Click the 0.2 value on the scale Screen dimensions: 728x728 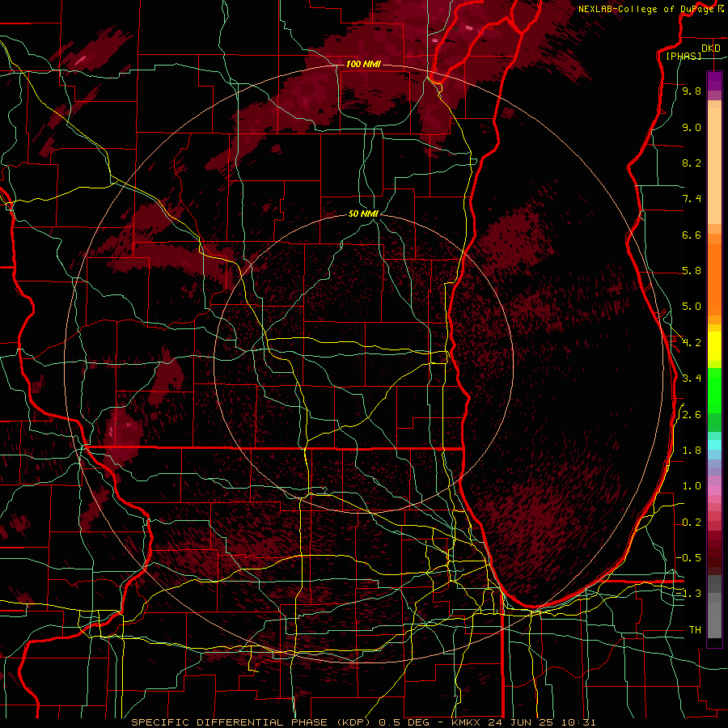[692, 523]
